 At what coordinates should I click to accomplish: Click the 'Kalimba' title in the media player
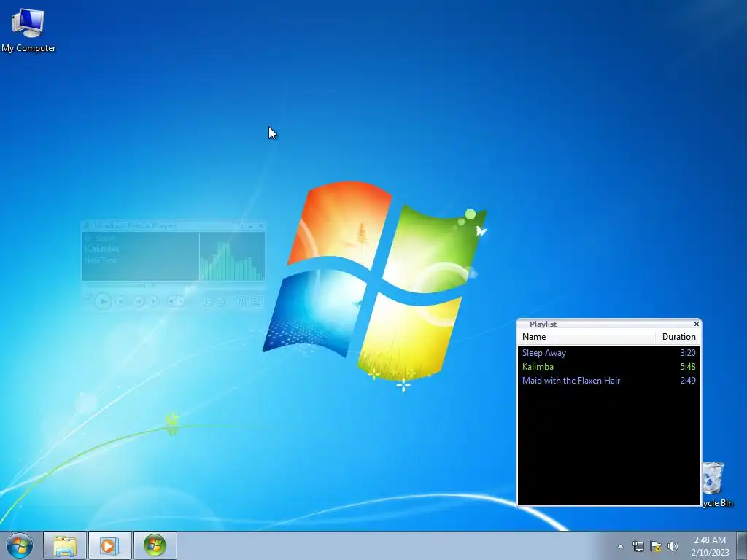click(x=102, y=249)
